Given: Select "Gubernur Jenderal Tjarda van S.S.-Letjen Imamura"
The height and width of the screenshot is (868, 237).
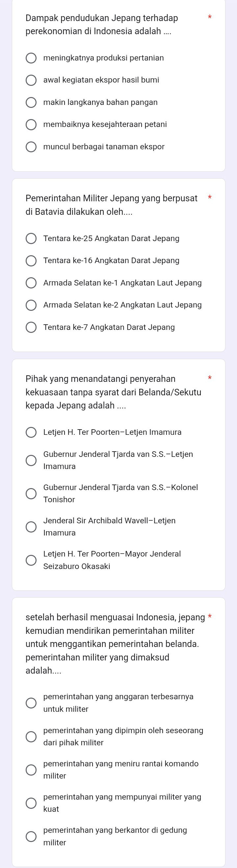Looking at the screenshot, I should pos(31,460).
